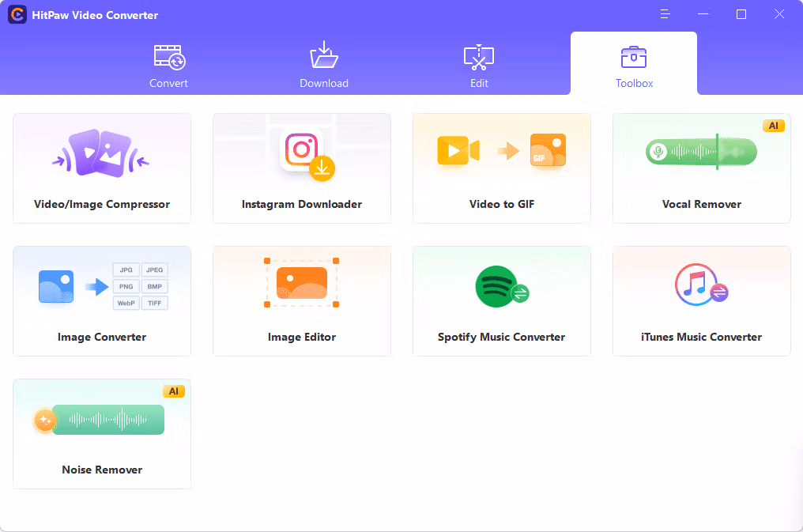Viewport: 803px width, 532px height.
Task: Click the Image Editor label
Action: coord(302,337)
